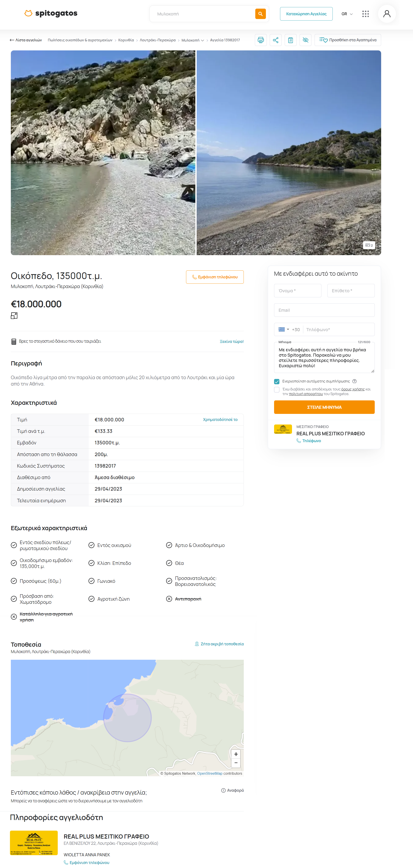Click the Ξεκίνα τώρα! mortgage link

(x=231, y=341)
